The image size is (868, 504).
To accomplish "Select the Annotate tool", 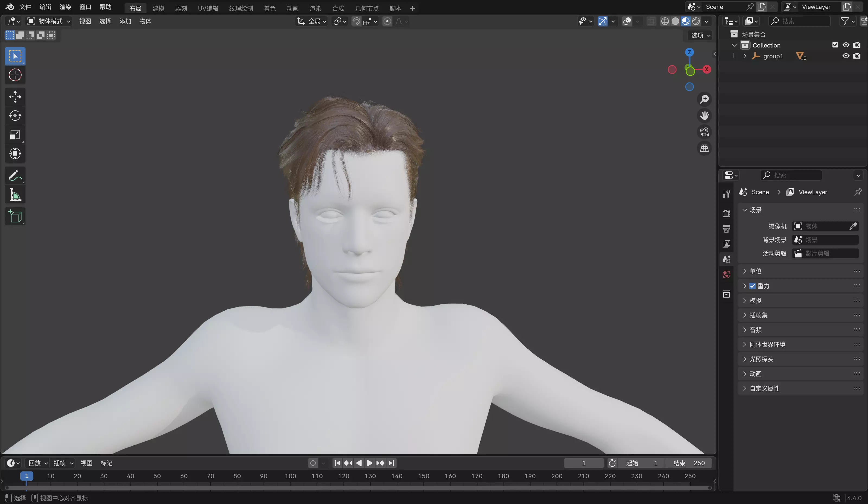I will coord(15,176).
